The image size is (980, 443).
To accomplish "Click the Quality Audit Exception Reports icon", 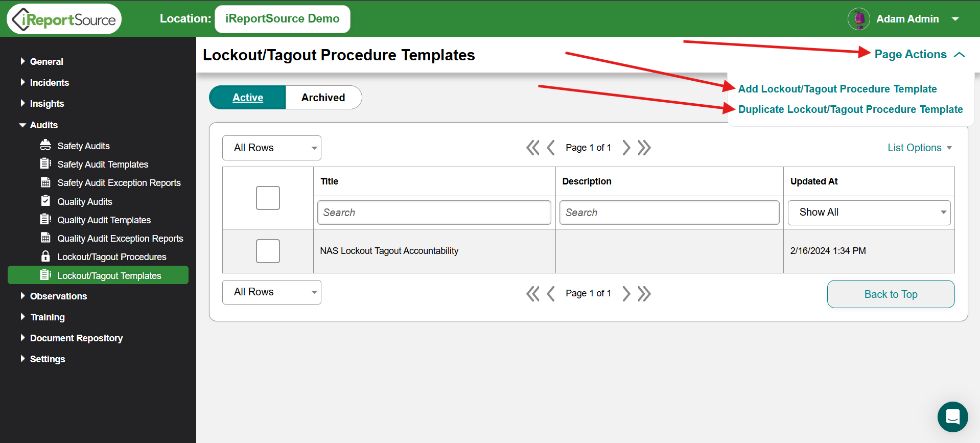I will pos(45,238).
